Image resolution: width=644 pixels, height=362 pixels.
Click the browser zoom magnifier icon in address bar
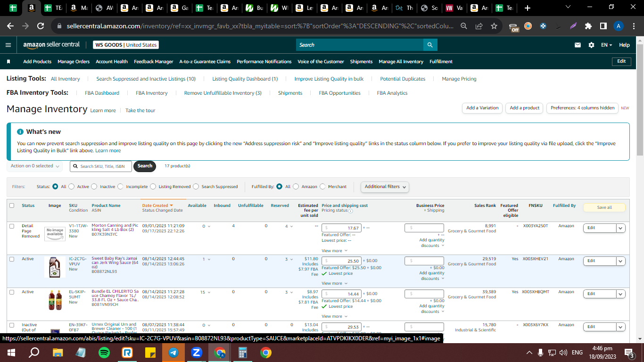click(x=464, y=26)
